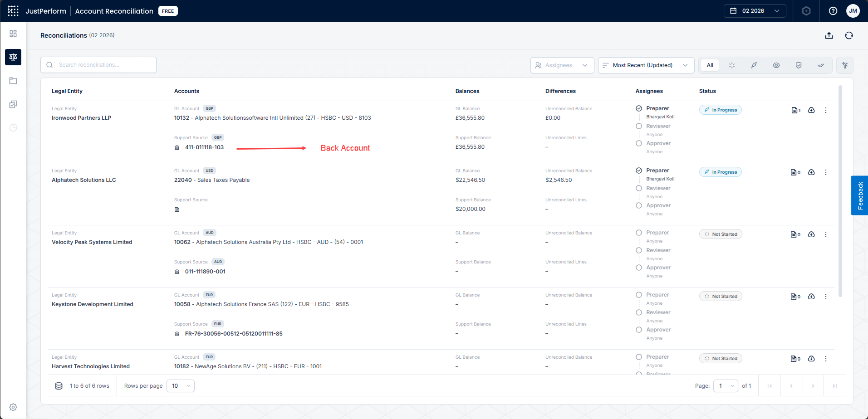This screenshot has width=868, height=419.
Task: Click the Search reconciliations field
Action: [x=98, y=65]
